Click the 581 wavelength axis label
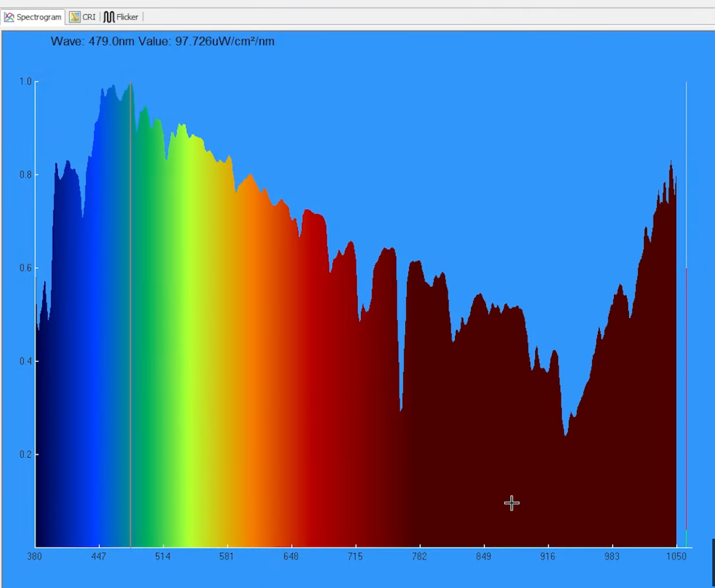The height and width of the screenshot is (588, 715). [227, 556]
